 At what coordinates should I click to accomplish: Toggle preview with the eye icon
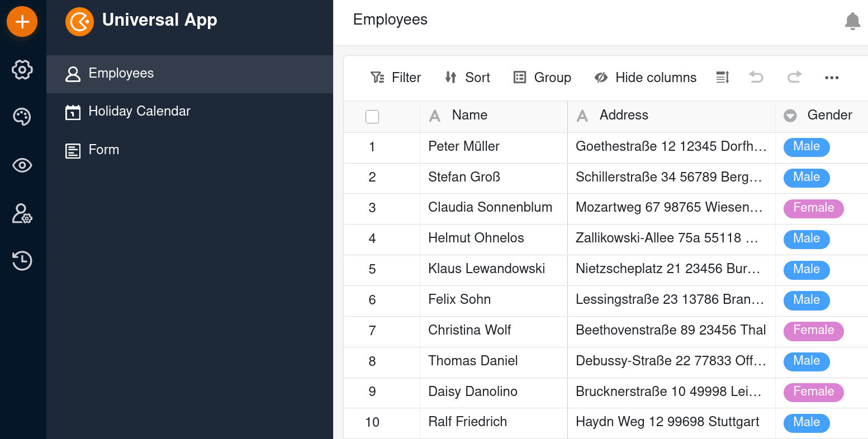22,165
